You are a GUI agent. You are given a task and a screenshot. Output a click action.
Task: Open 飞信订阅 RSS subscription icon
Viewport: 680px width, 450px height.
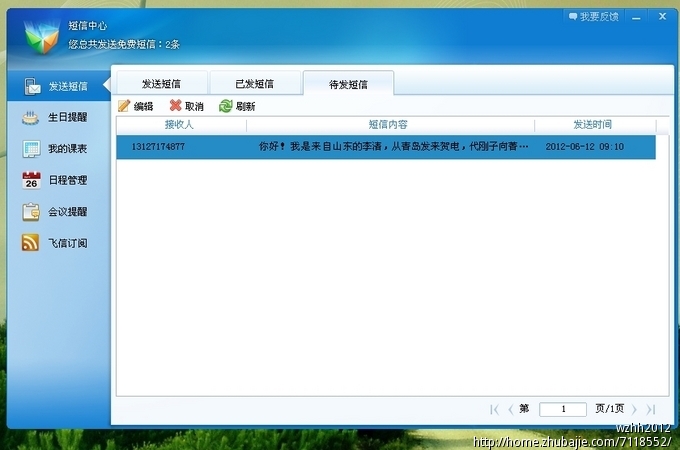[x=30, y=243]
